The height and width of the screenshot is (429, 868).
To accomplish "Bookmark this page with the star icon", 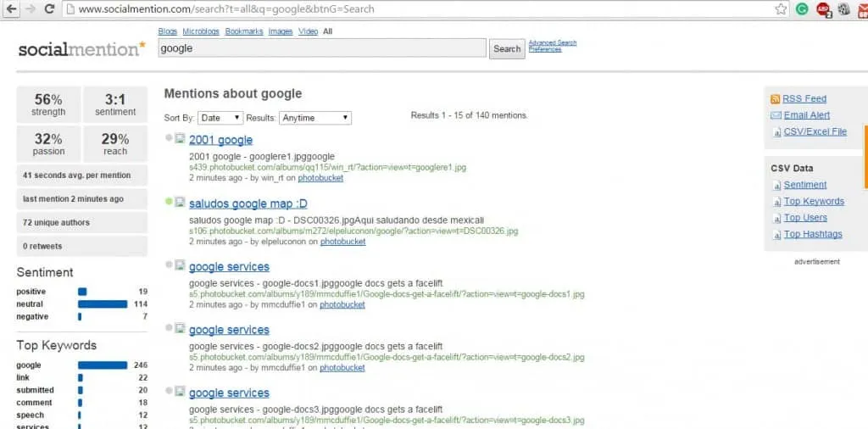I will click(781, 8).
